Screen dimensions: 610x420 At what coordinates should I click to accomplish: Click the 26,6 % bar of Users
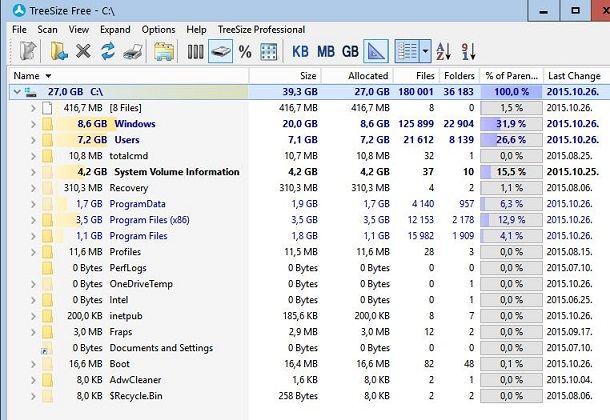point(511,140)
